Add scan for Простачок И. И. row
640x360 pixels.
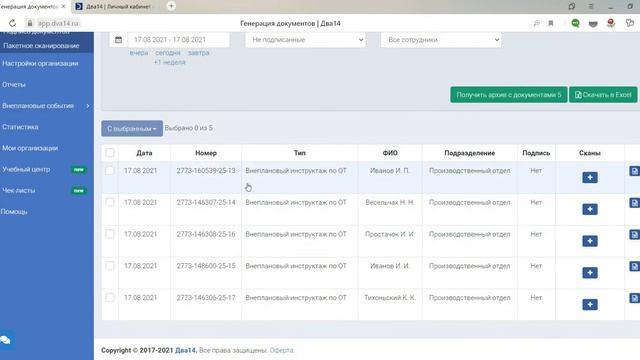(590, 241)
